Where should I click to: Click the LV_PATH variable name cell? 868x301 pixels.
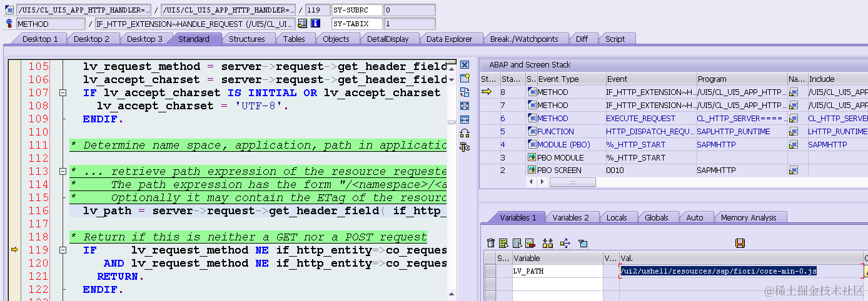click(x=557, y=271)
